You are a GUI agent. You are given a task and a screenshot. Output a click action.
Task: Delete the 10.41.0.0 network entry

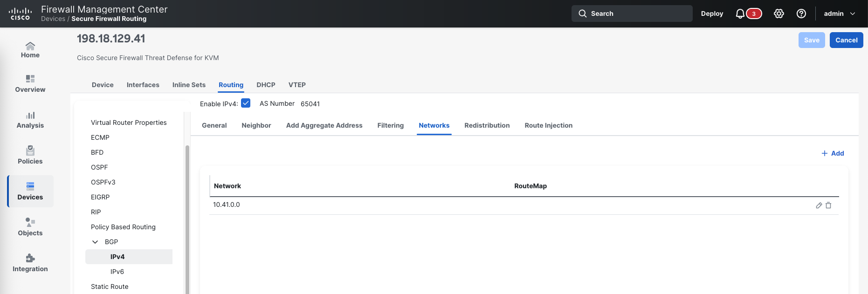828,205
